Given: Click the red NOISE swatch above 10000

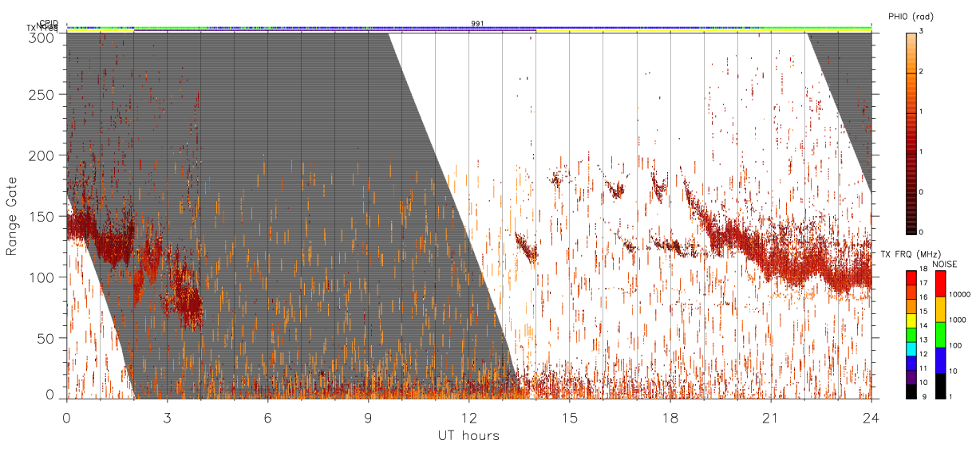Looking at the screenshot, I should click(x=940, y=284).
